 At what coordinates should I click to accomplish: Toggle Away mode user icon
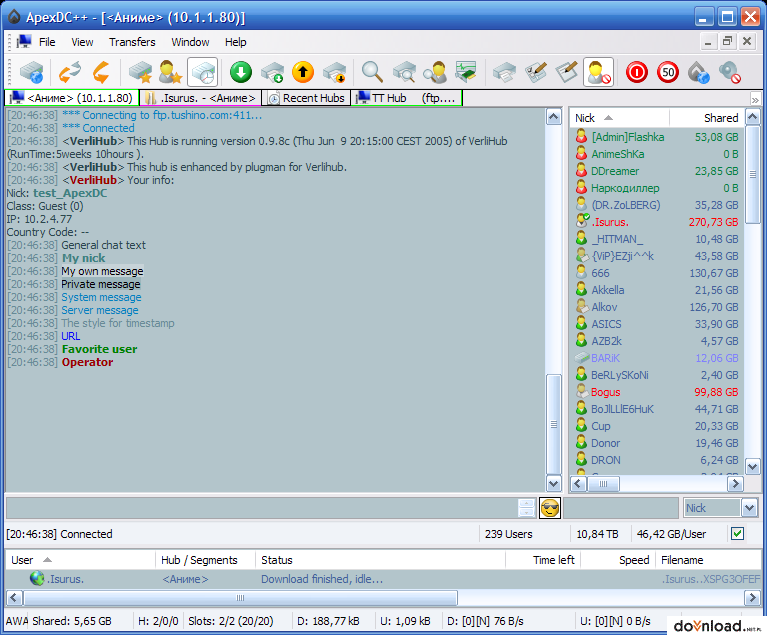coord(598,72)
